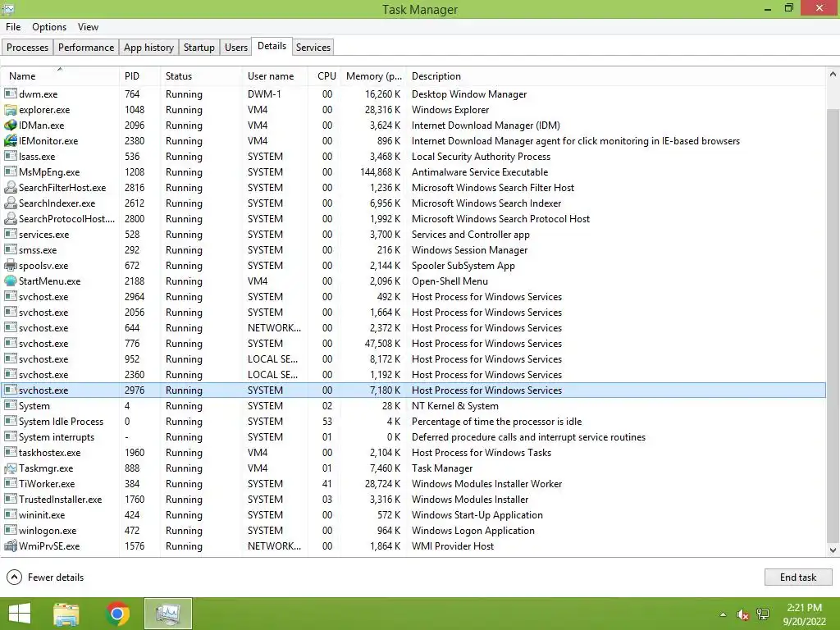The image size is (840, 630).
Task: Open the View menu
Action: (88, 27)
